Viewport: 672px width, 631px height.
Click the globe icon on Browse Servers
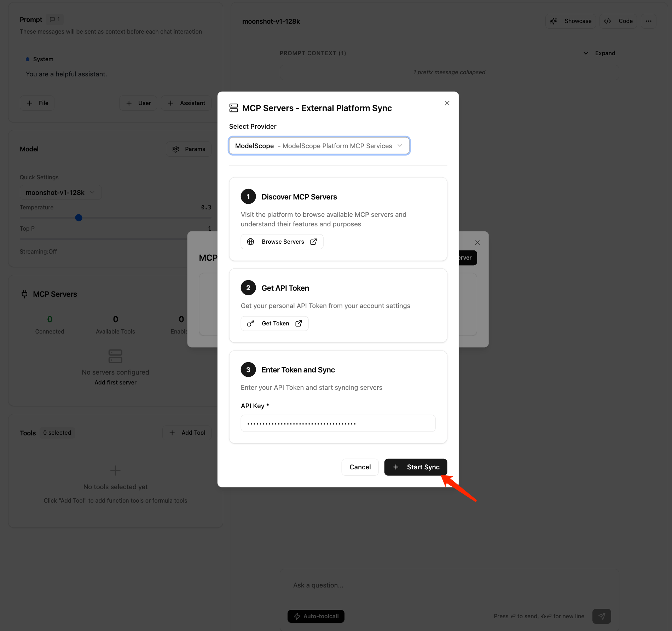250,242
